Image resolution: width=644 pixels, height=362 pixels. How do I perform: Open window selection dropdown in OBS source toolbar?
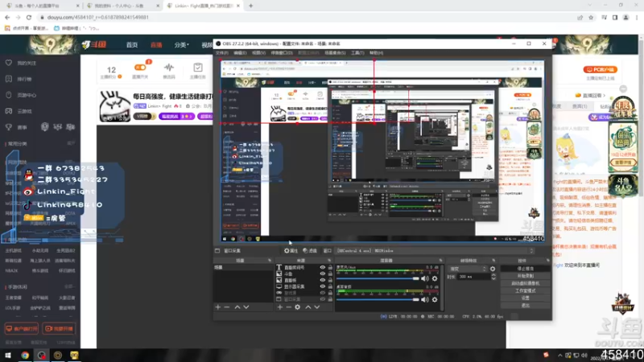[436, 251]
